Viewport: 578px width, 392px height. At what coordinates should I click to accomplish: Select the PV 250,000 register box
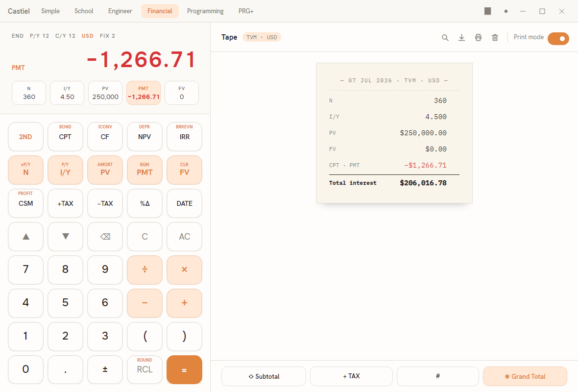point(105,93)
